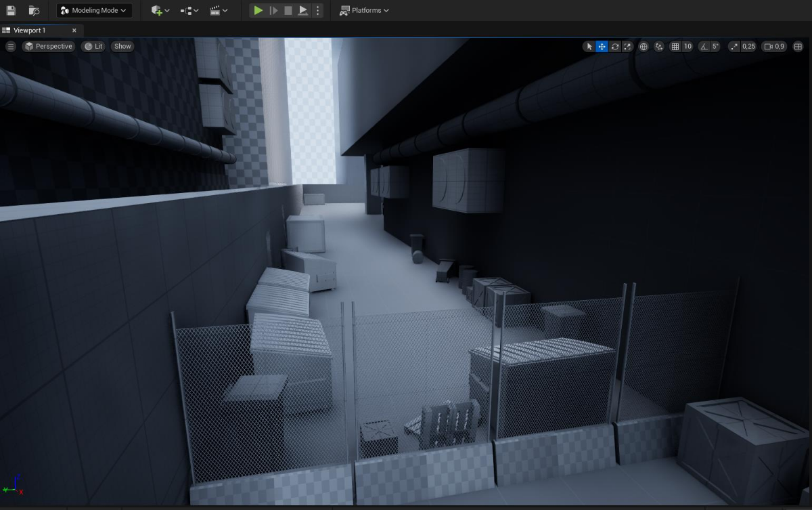Select the Move tool in the viewport
812x510 pixels.
602,46
